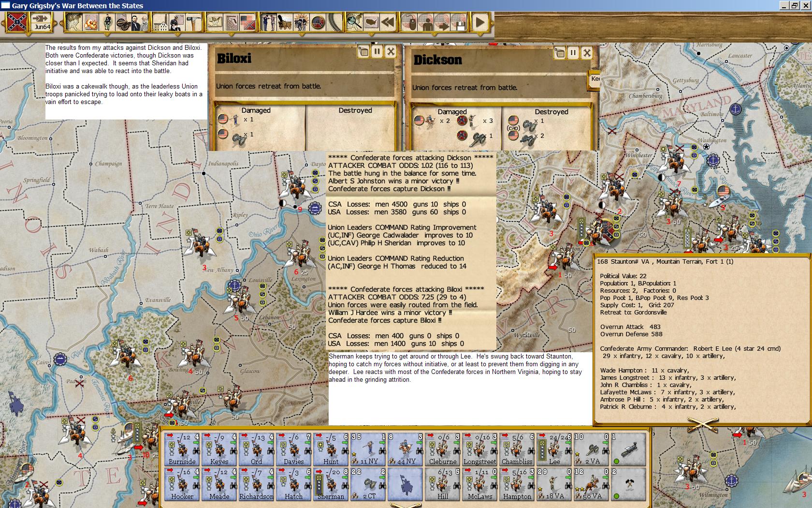This screenshot has width=812, height=508.
Task: Select the Lee army commander card
Action: [554, 449]
